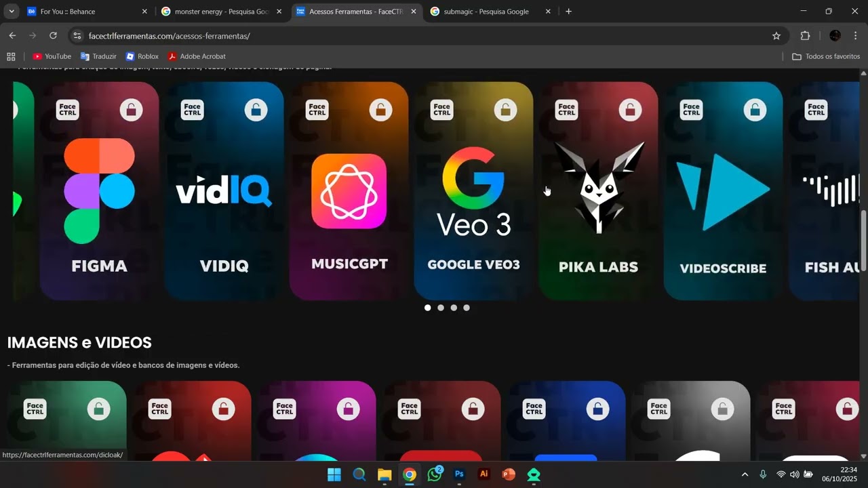
Task: Click lock on green Imagens e Videos card
Action: point(98,409)
